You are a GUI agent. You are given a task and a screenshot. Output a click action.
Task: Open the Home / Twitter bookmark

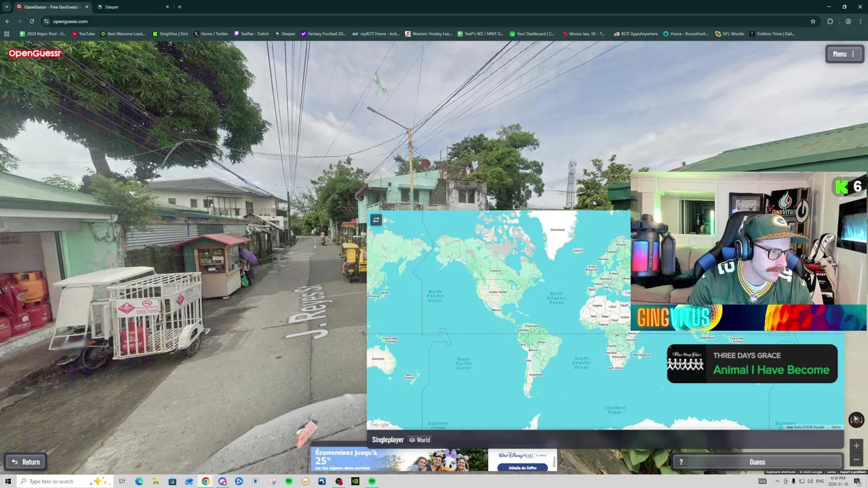click(x=211, y=33)
